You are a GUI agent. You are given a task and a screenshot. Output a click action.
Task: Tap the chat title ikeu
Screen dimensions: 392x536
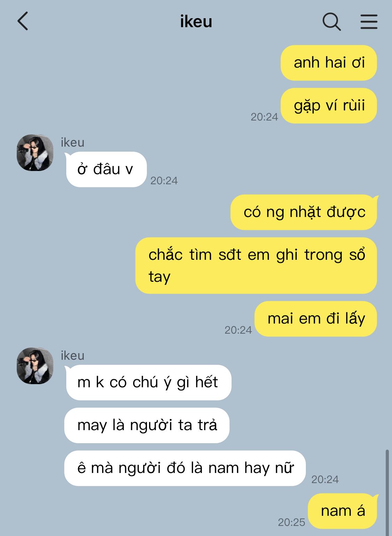coord(196,22)
